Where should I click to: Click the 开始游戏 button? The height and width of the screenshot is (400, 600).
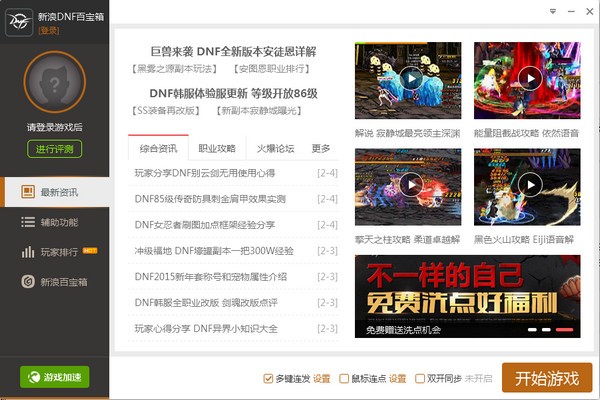point(546,379)
